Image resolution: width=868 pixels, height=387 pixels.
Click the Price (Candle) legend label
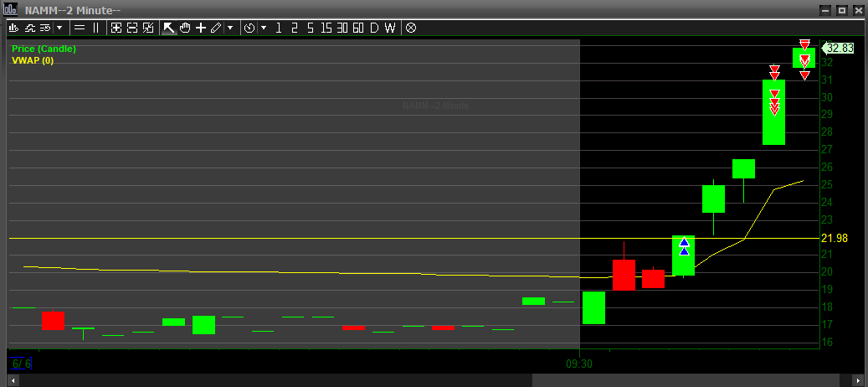(x=44, y=49)
